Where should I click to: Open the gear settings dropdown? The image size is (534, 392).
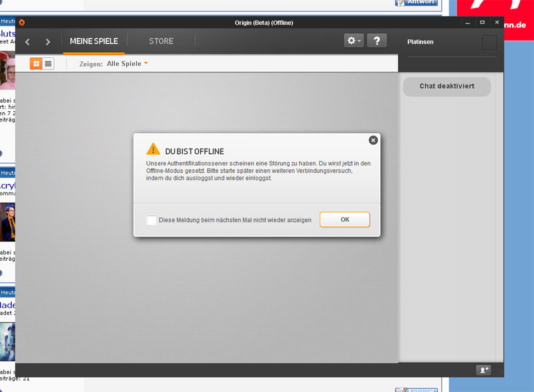point(354,41)
